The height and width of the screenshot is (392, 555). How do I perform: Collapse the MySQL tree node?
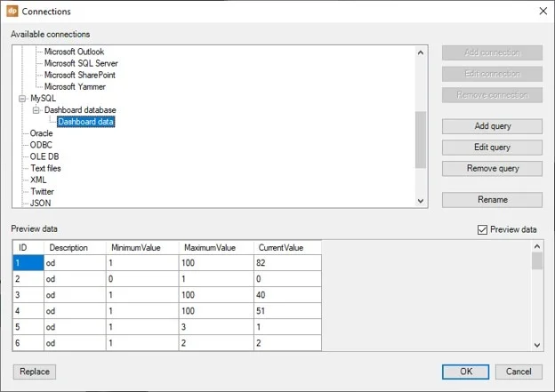coord(22,99)
